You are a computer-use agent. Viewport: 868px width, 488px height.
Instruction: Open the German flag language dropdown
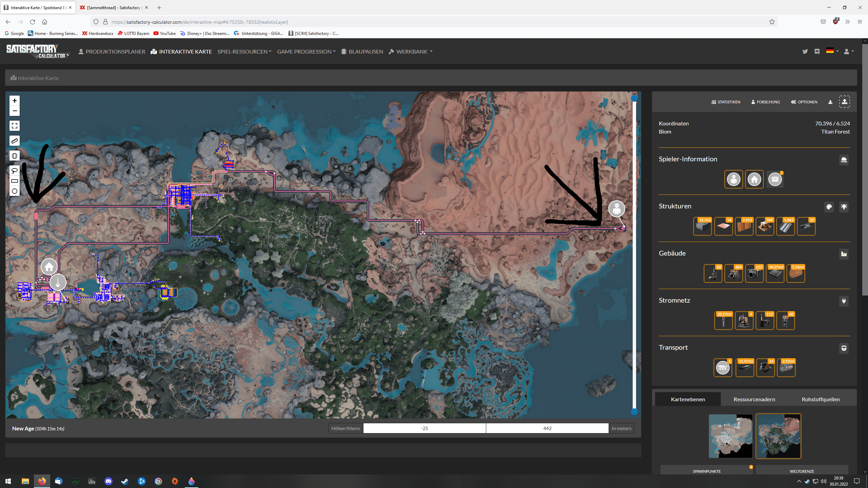[832, 51]
